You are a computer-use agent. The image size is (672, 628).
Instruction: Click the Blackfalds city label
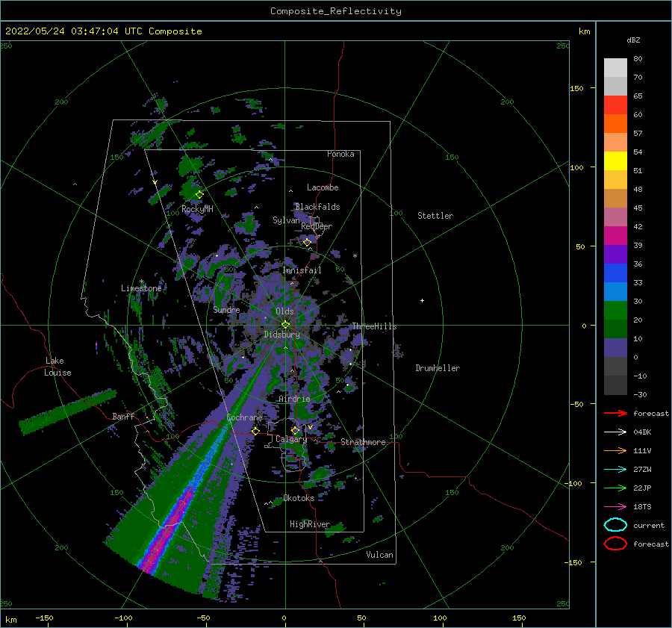coord(317,207)
